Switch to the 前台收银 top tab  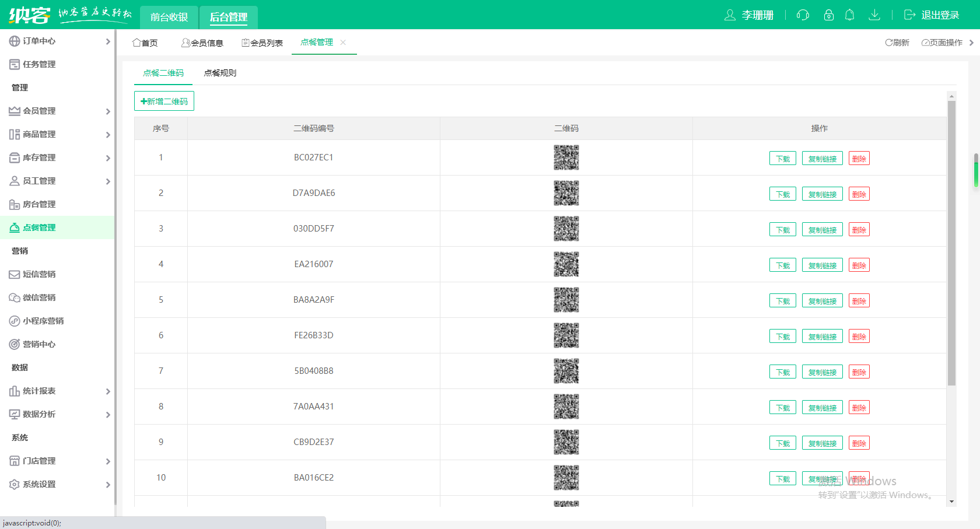point(169,17)
